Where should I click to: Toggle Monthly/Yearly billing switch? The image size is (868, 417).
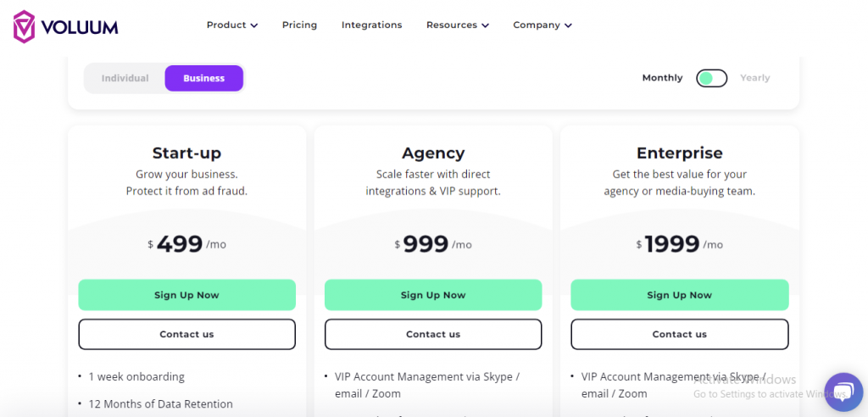(x=711, y=78)
